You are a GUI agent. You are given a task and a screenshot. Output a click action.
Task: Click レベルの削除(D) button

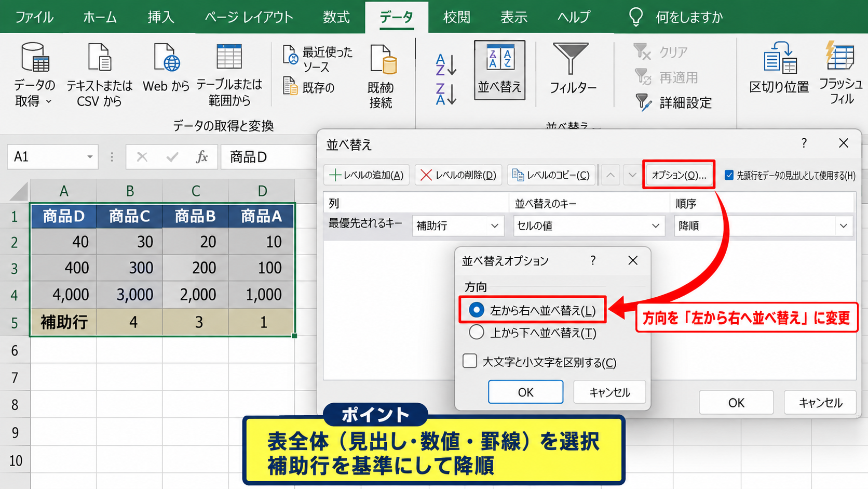coord(458,175)
